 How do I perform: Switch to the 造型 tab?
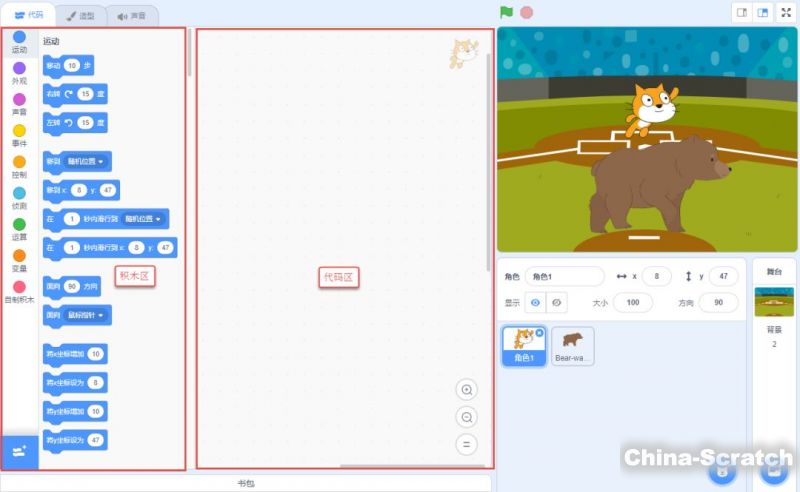[x=79, y=15]
